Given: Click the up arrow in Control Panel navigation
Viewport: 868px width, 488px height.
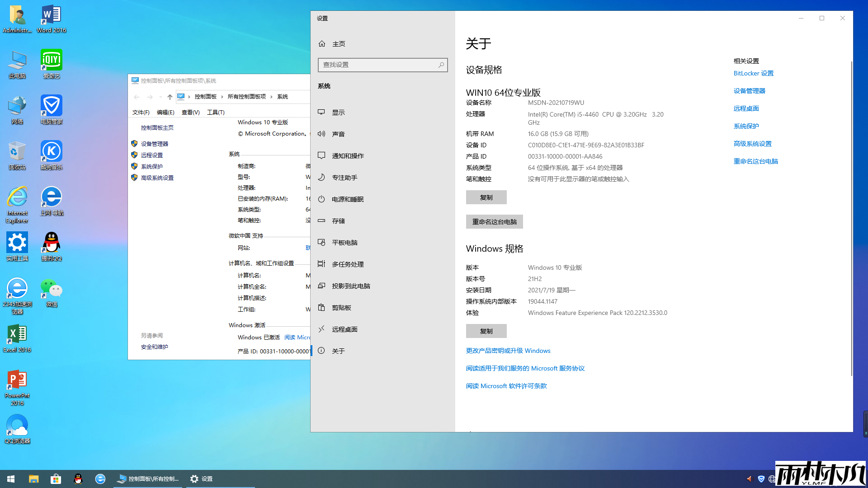Looking at the screenshot, I should coord(170,97).
